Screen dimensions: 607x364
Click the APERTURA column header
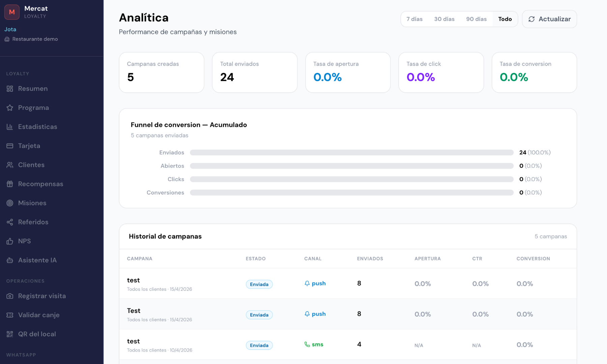(x=428, y=259)
